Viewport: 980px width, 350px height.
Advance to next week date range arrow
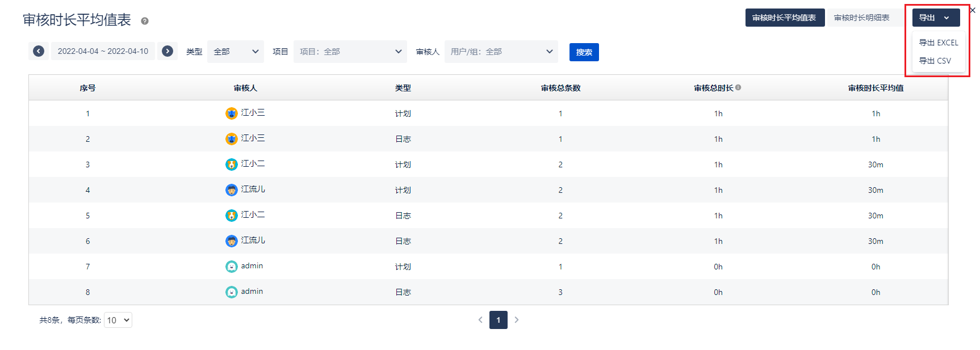tap(167, 51)
